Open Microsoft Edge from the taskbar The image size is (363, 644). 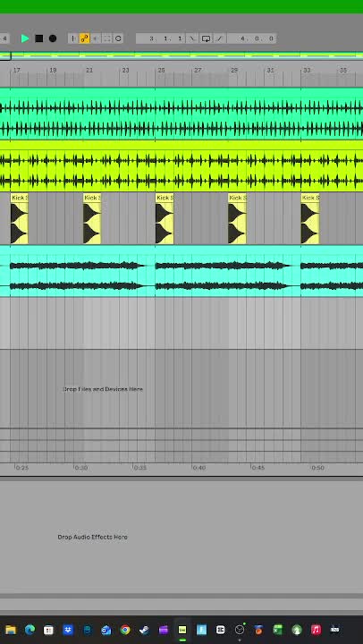coord(30,630)
